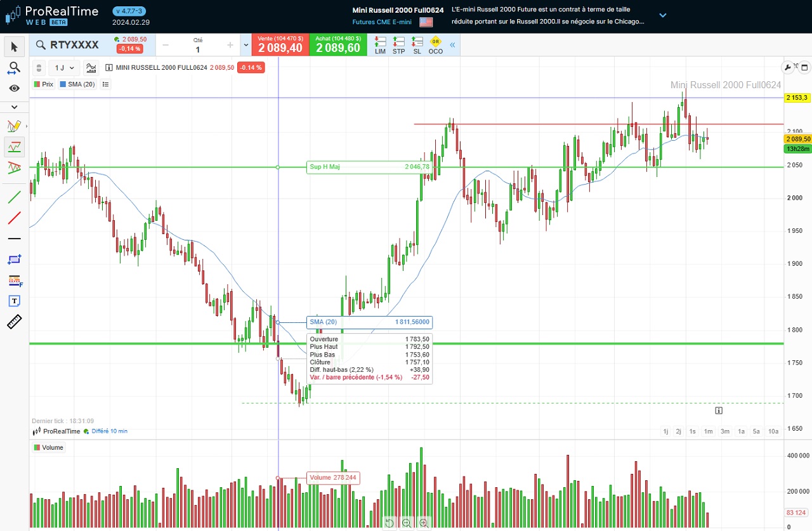
Task: Click the version v 4.7.7-3 badge
Action: click(130, 11)
